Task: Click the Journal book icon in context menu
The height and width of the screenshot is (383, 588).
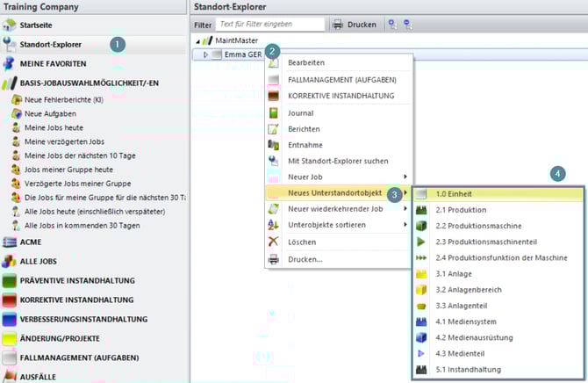Action: coord(274,113)
